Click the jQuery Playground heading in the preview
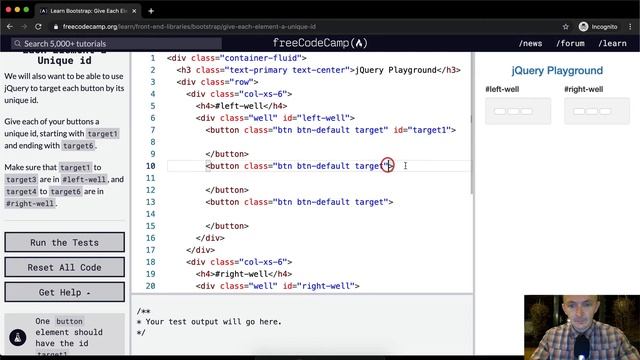The width and height of the screenshot is (640, 360). click(557, 70)
